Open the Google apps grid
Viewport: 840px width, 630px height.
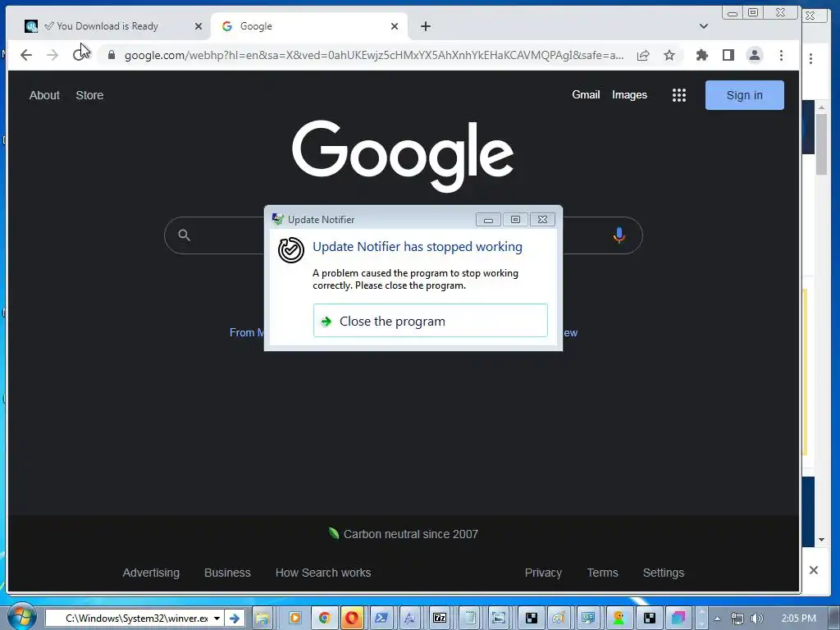tap(678, 95)
